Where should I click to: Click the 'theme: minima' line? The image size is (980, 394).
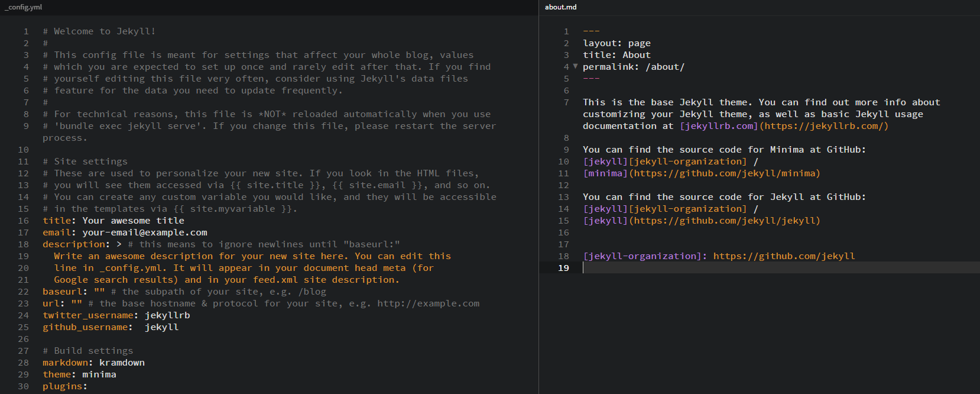coord(79,374)
